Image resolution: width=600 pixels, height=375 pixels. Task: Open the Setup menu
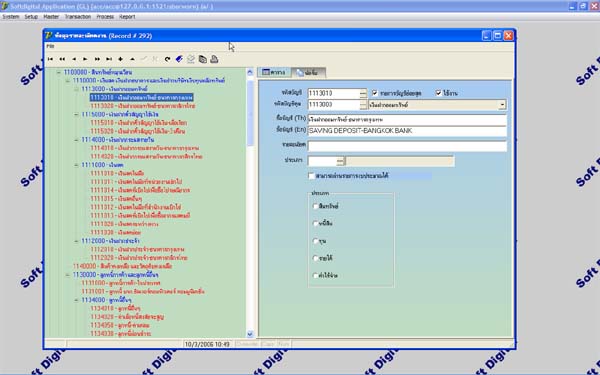point(31,17)
